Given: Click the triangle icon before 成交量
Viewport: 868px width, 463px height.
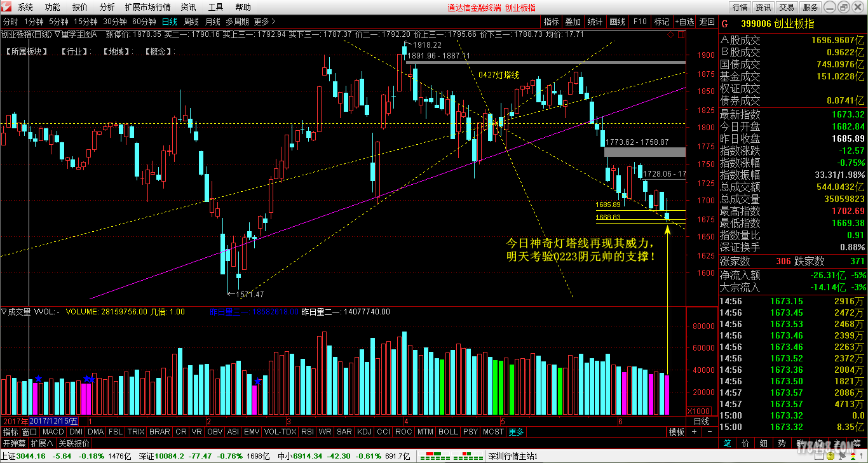Looking at the screenshot, I should [x=4, y=312].
